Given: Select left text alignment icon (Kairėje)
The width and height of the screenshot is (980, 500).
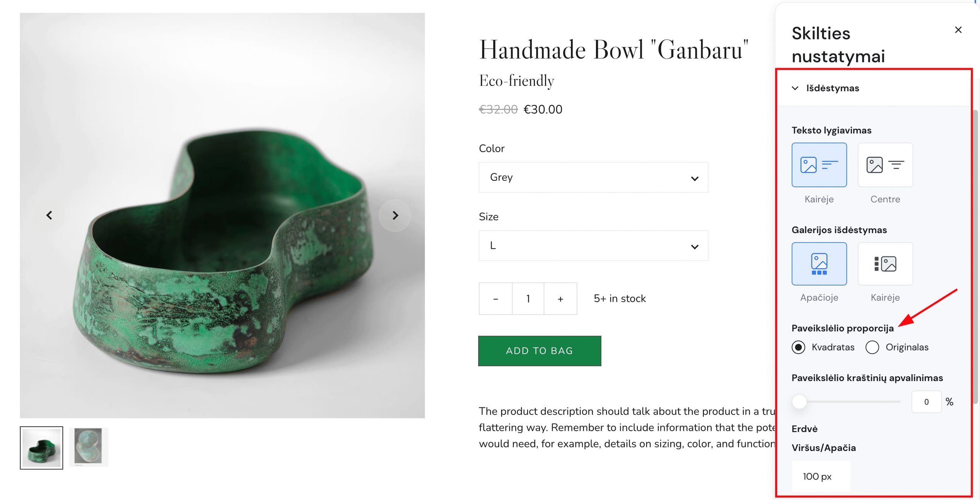Looking at the screenshot, I should tap(819, 165).
